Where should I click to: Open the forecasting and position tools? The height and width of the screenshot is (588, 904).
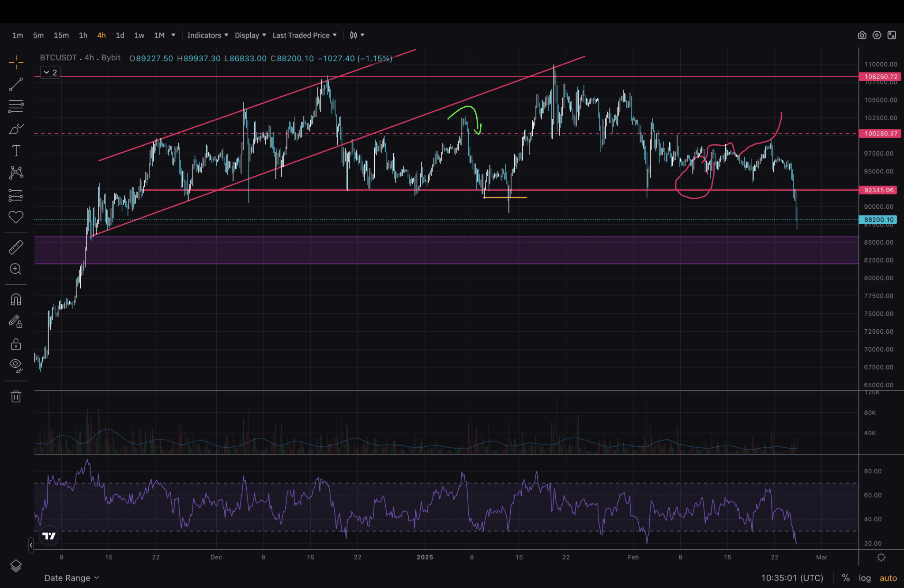[x=16, y=195]
